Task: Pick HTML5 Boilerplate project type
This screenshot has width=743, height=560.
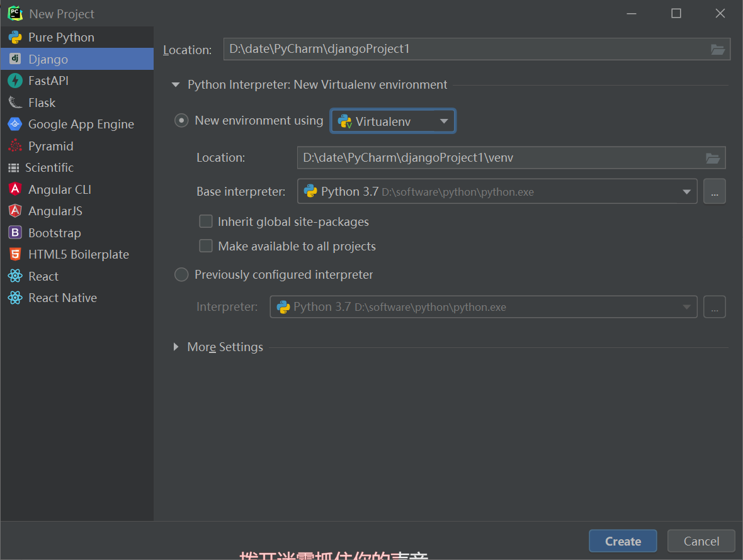Action: [x=77, y=254]
